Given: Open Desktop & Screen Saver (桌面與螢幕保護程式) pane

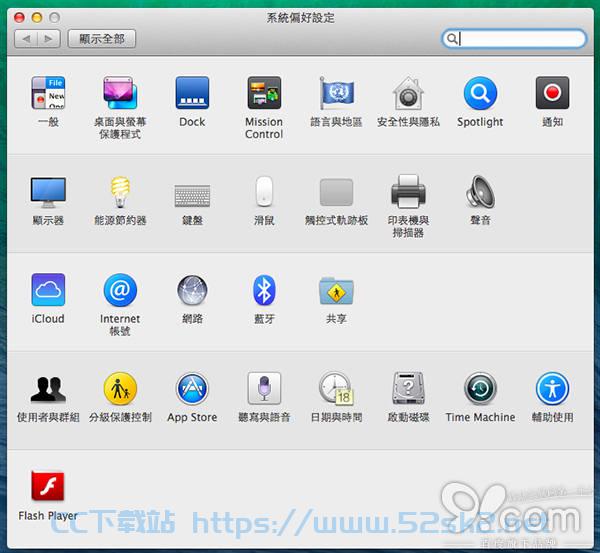Looking at the screenshot, I should (x=120, y=93).
